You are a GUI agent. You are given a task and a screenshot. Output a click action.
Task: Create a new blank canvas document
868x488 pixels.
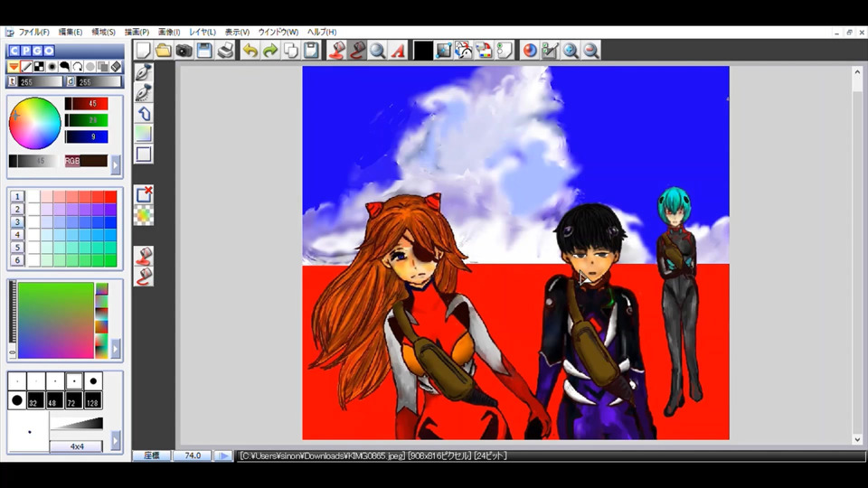144,51
